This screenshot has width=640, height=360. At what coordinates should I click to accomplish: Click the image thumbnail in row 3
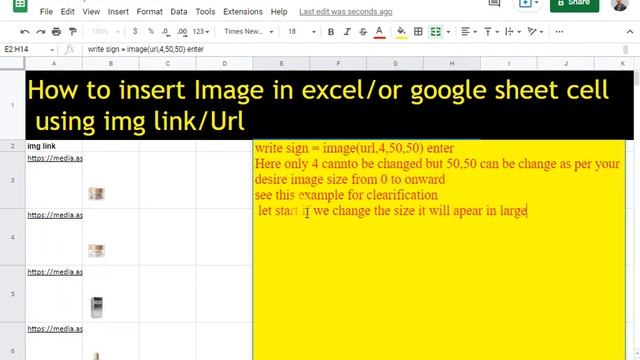click(96, 194)
